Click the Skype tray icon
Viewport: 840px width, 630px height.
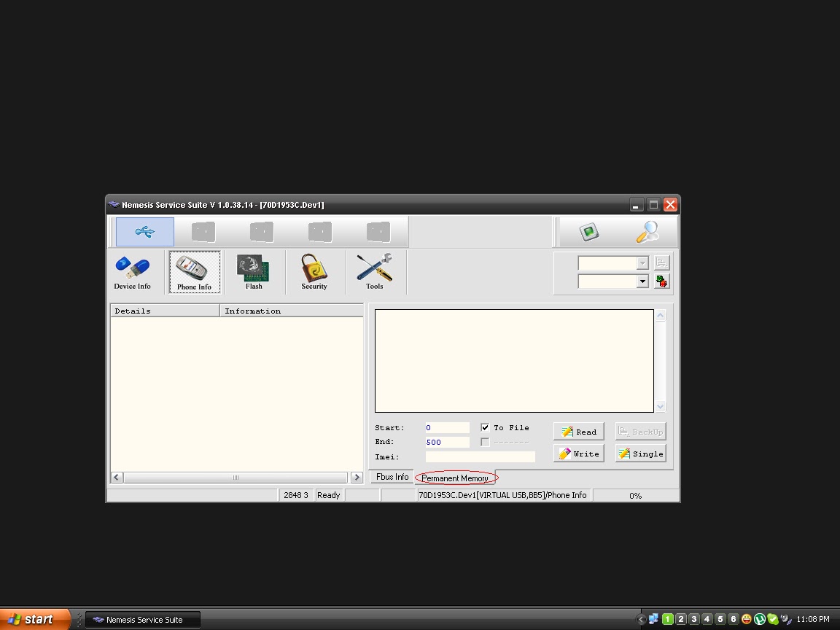click(x=772, y=619)
